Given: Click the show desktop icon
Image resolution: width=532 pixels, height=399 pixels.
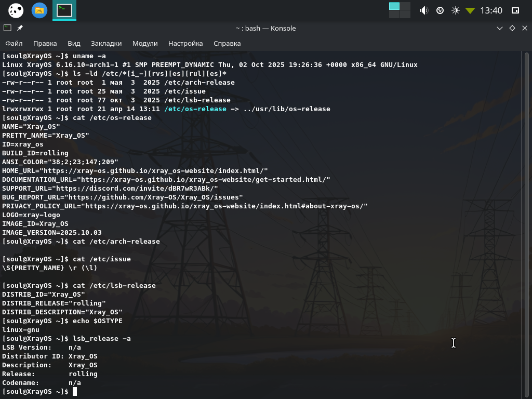Looking at the screenshot, I should [515, 10].
